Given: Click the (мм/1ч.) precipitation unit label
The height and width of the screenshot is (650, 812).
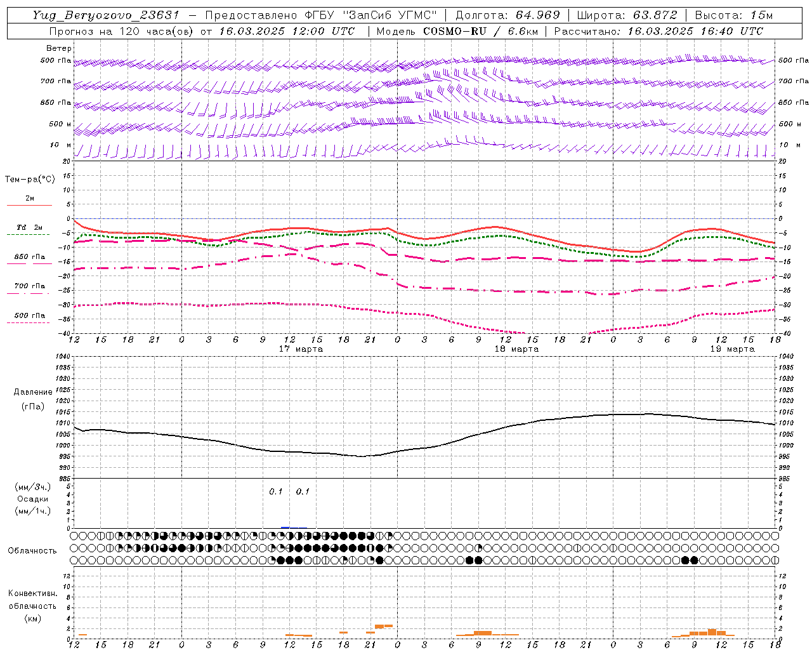Looking at the screenshot, I should point(33,511).
